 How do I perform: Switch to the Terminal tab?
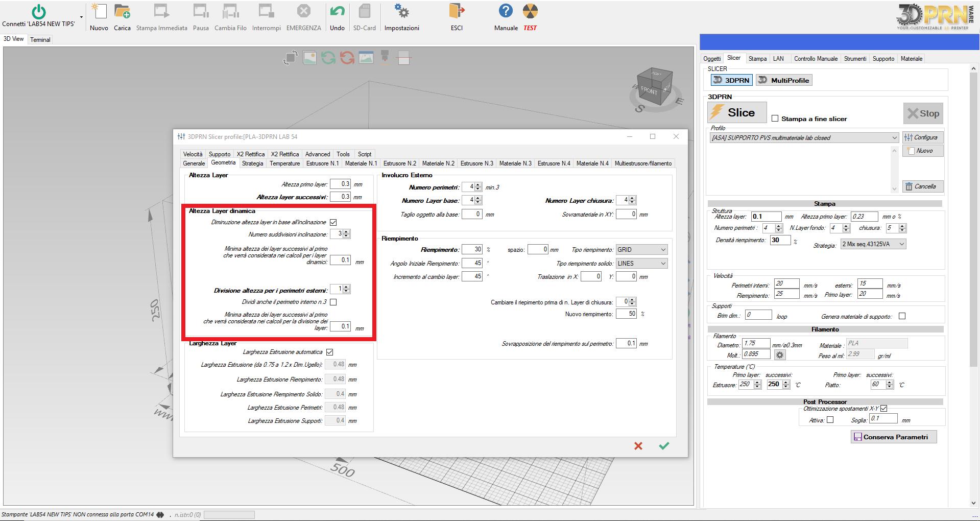pyautogui.click(x=40, y=40)
